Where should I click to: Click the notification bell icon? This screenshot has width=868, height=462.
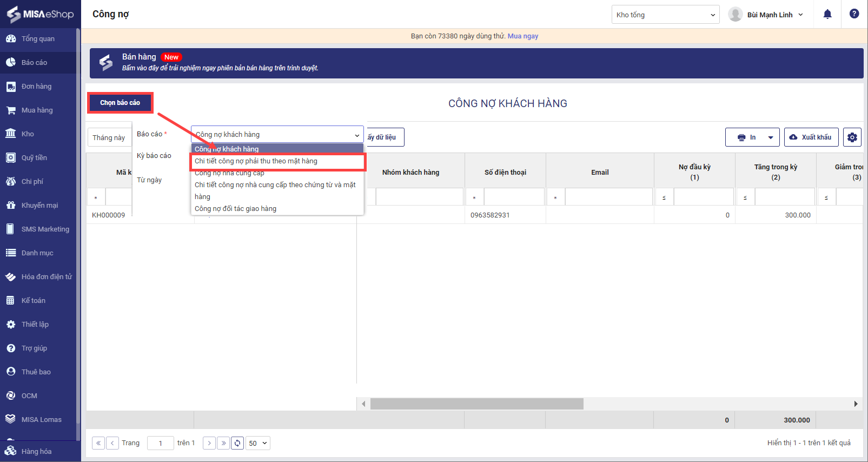827,15
